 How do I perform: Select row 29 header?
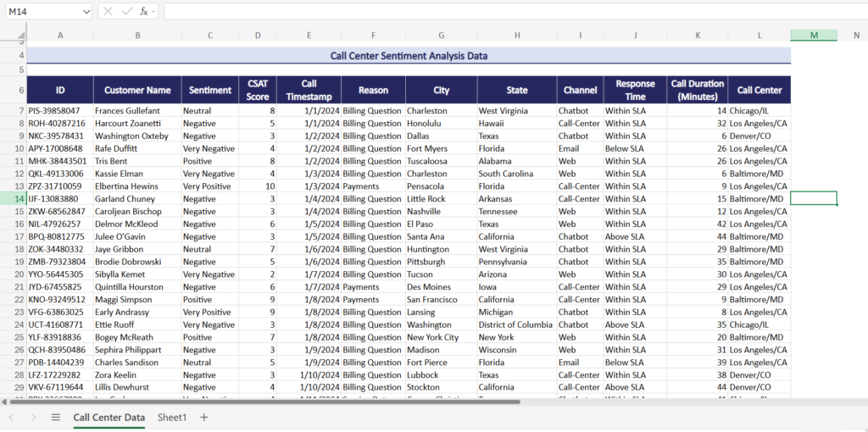click(x=14, y=387)
